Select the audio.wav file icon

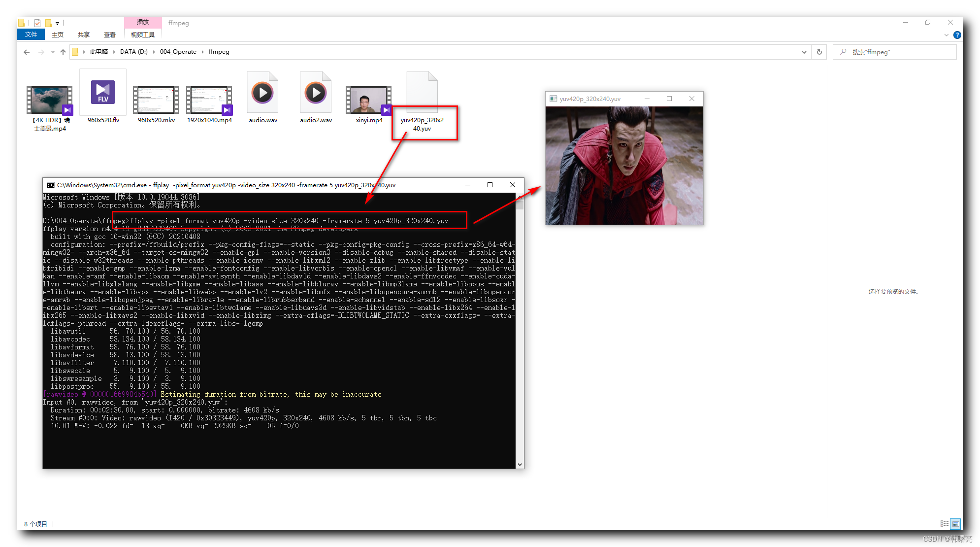click(262, 93)
